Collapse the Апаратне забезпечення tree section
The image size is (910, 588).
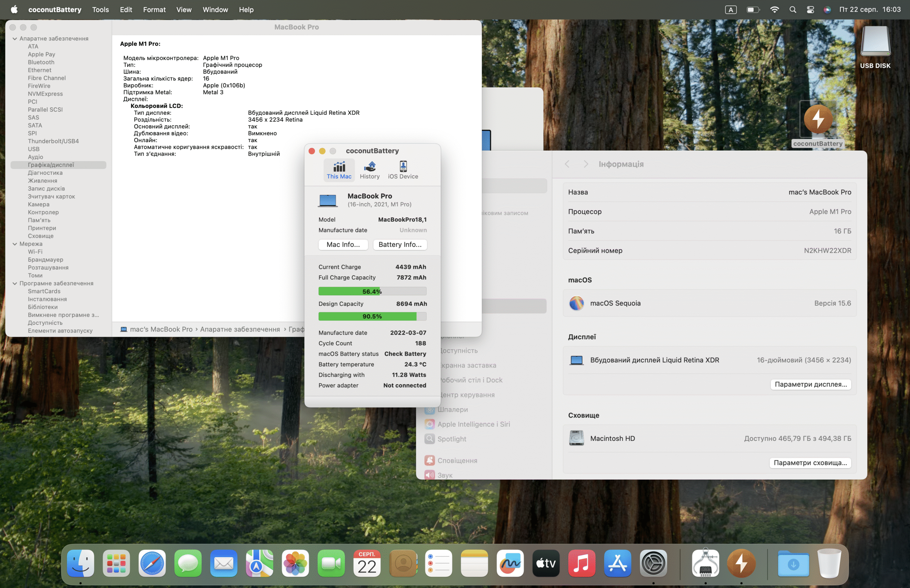click(15, 39)
